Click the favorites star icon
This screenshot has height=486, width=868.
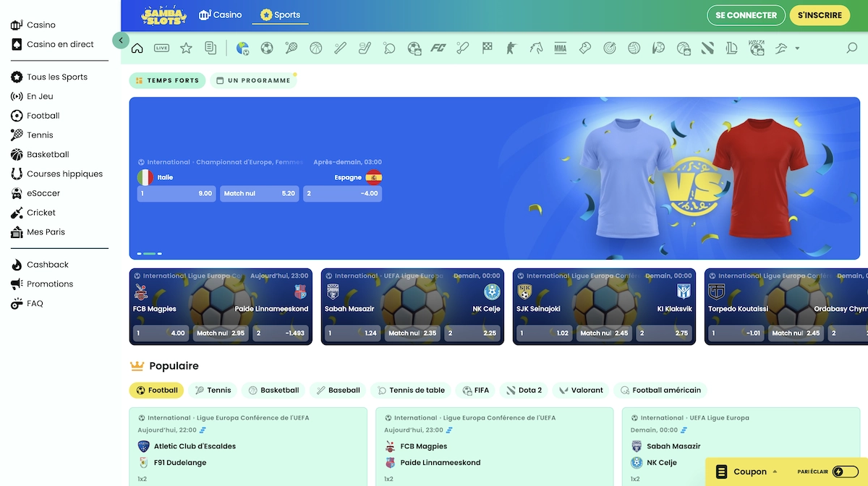pyautogui.click(x=185, y=48)
